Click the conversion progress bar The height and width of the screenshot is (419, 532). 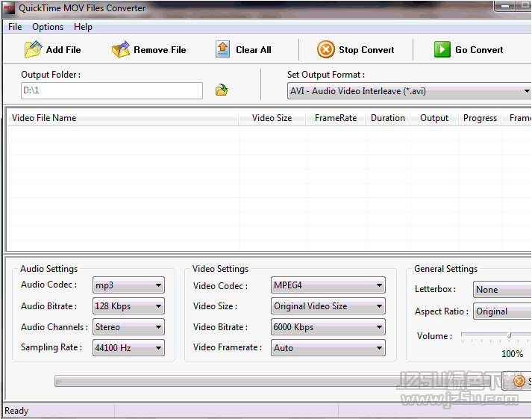[x=273, y=381]
